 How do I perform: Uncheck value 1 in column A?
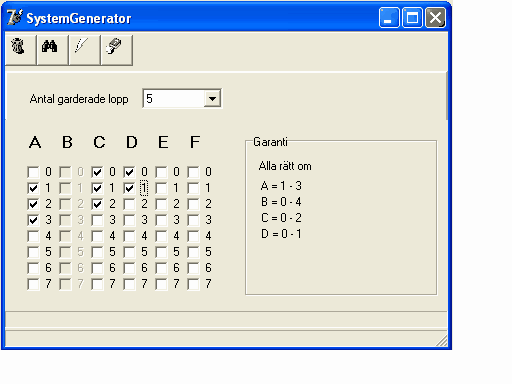[x=33, y=188]
